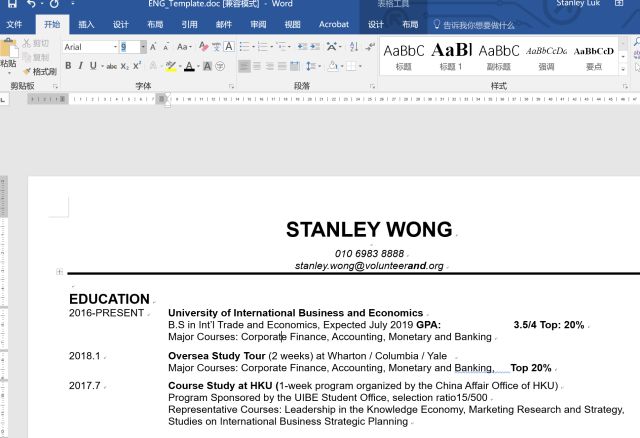Click the Copy (复制) button
This screenshot has height=438, width=640.
[x=36, y=57]
